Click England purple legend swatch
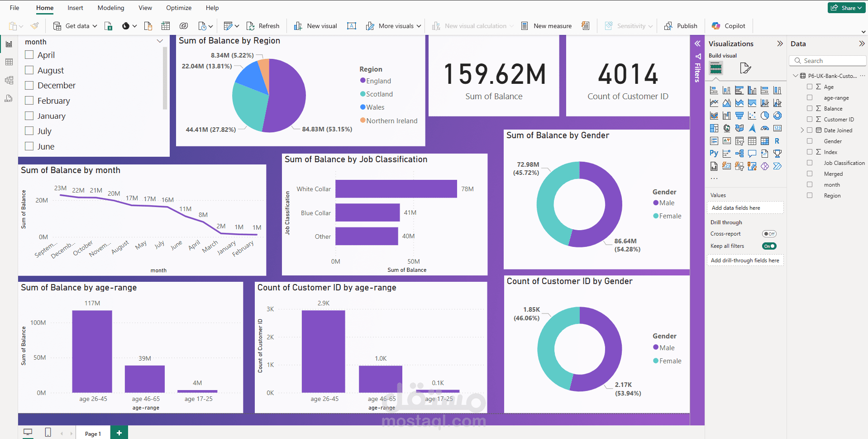 point(362,81)
